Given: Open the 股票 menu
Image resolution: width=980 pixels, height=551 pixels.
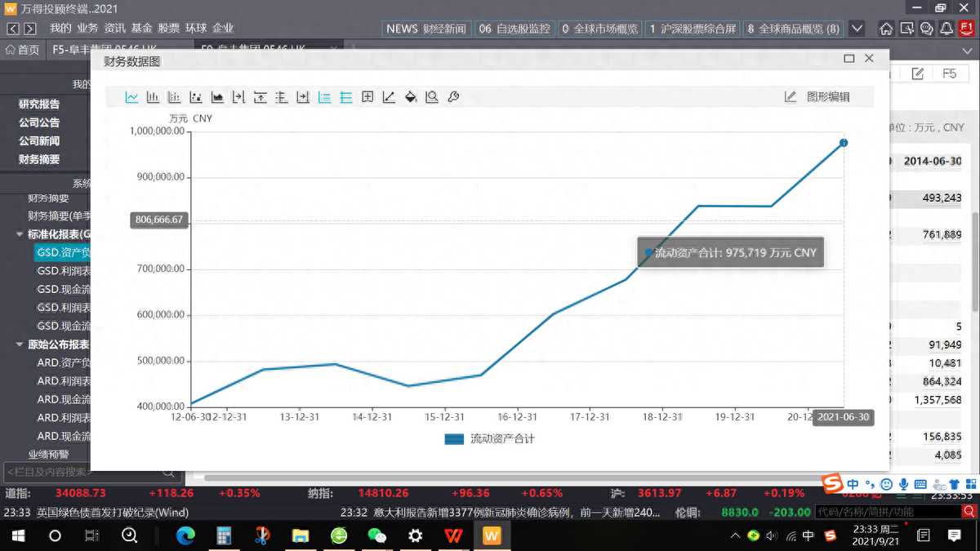Looking at the screenshot, I should 168,29.
